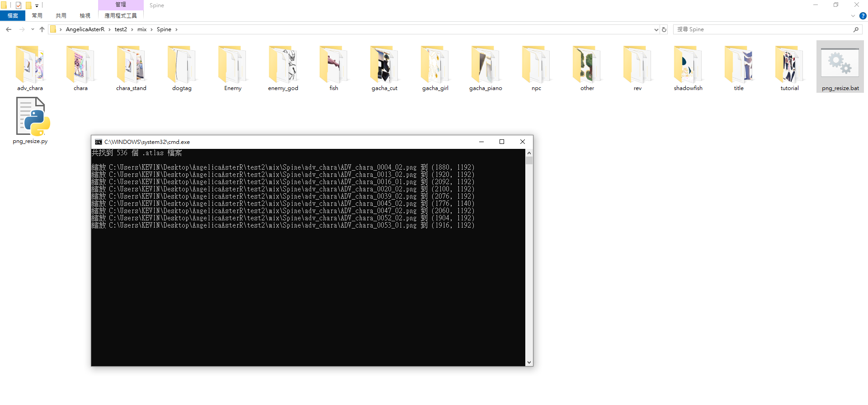The height and width of the screenshot is (405, 868).
Task: Click the 搜尋 Spine search field
Action: coord(764,29)
